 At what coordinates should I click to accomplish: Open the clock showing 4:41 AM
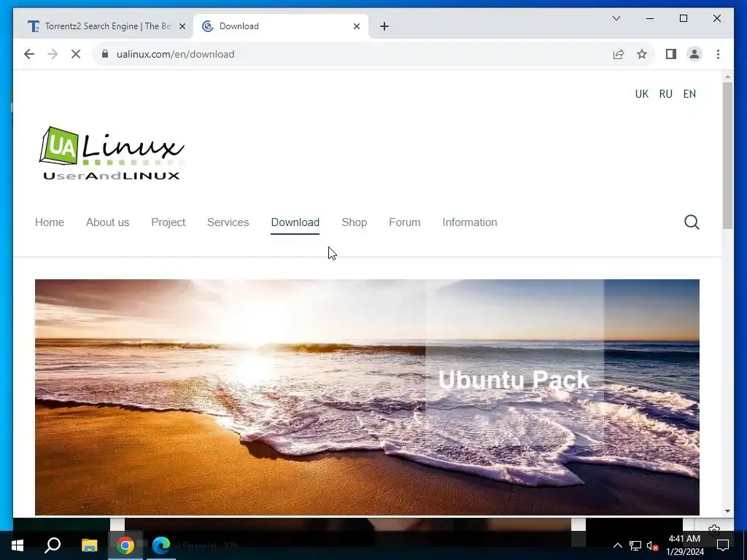pos(684,545)
